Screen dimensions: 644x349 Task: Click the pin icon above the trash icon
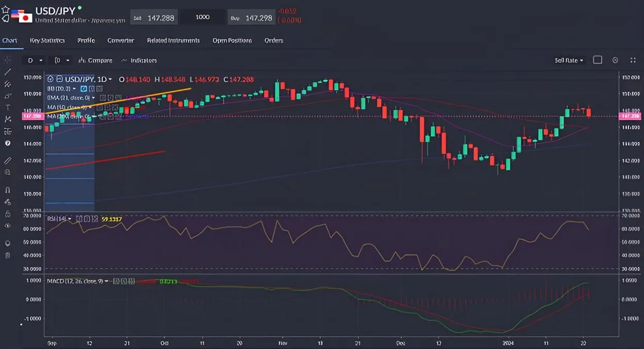click(x=8, y=243)
